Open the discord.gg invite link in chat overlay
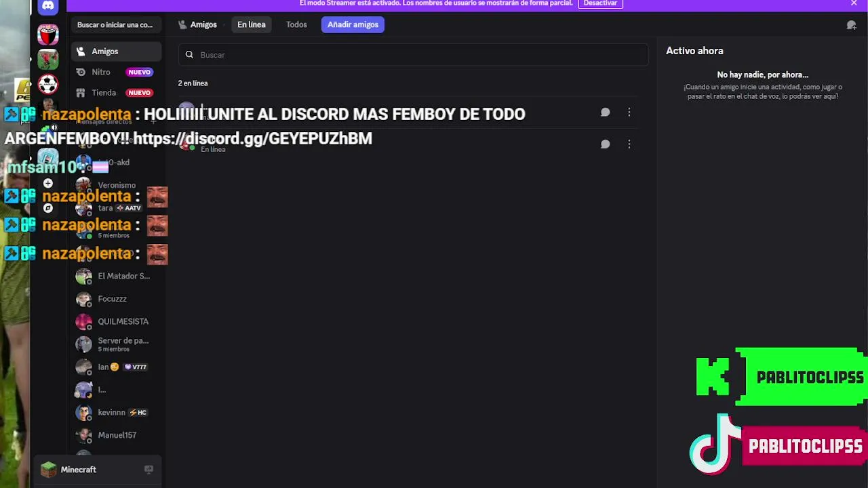This screenshot has height=488, width=868. tap(252, 138)
